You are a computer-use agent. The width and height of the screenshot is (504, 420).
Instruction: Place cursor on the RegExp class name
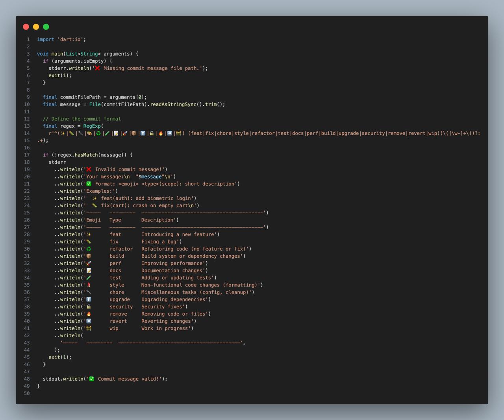92,126
